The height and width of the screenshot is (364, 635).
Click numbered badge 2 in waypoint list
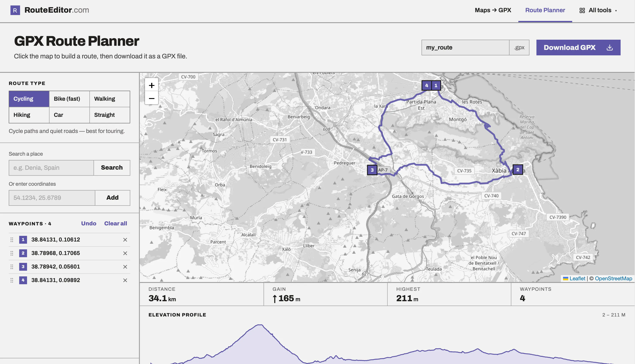click(x=23, y=253)
